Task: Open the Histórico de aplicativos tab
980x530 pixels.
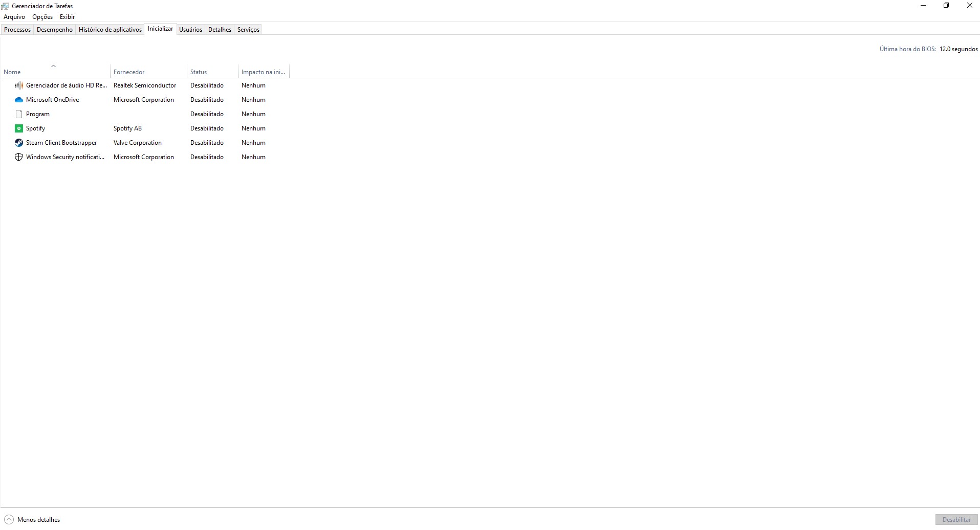Action: 110,30
